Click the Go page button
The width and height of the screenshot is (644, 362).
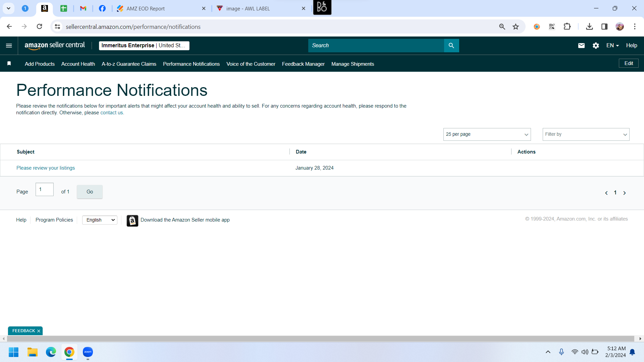[x=90, y=192]
